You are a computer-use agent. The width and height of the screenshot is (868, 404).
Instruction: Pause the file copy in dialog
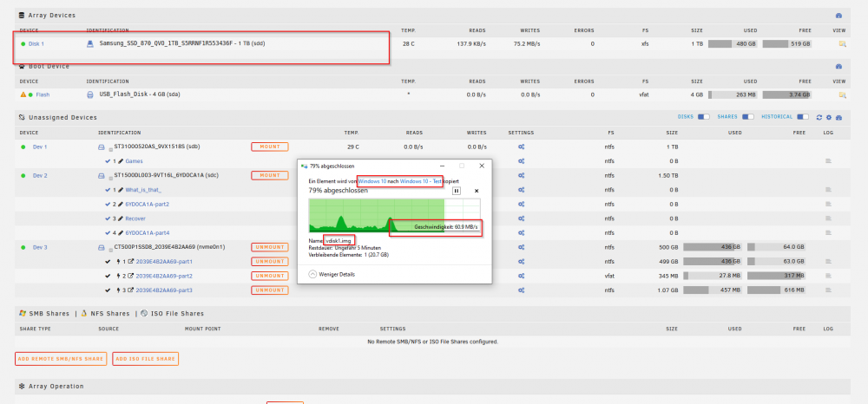click(x=457, y=191)
